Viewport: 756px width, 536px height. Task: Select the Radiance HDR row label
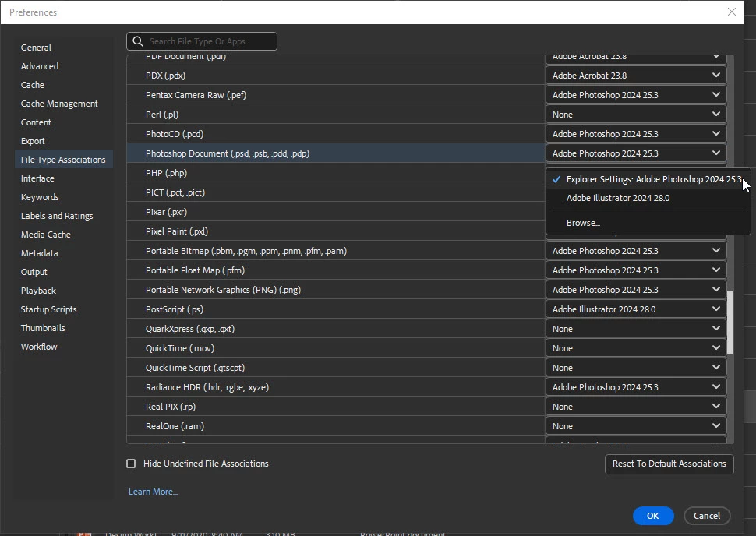coord(207,387)
